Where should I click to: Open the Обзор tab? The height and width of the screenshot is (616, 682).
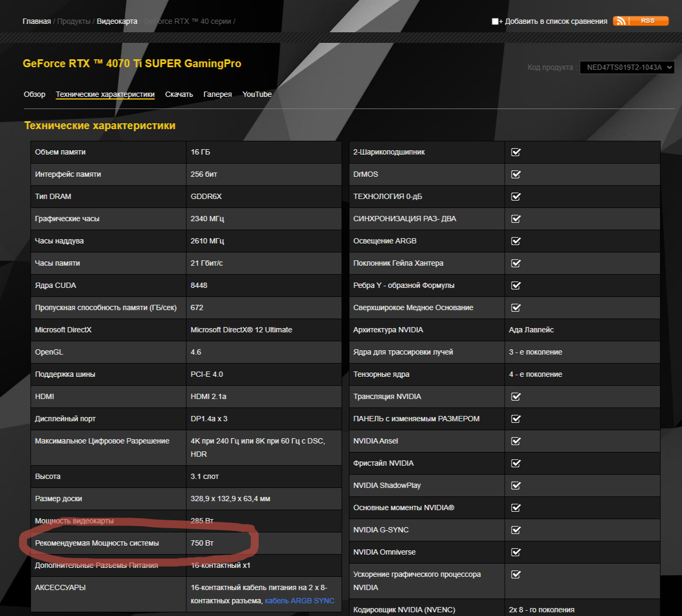pos(34,94)
